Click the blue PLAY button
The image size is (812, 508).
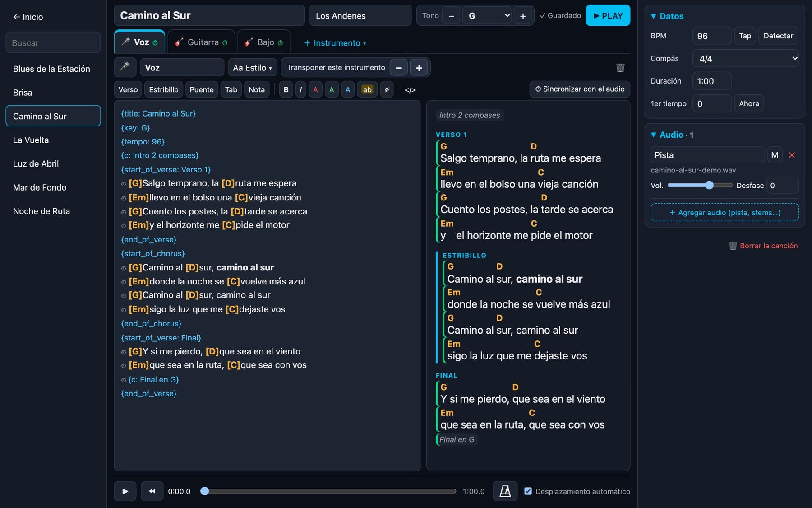click(608, 15)
